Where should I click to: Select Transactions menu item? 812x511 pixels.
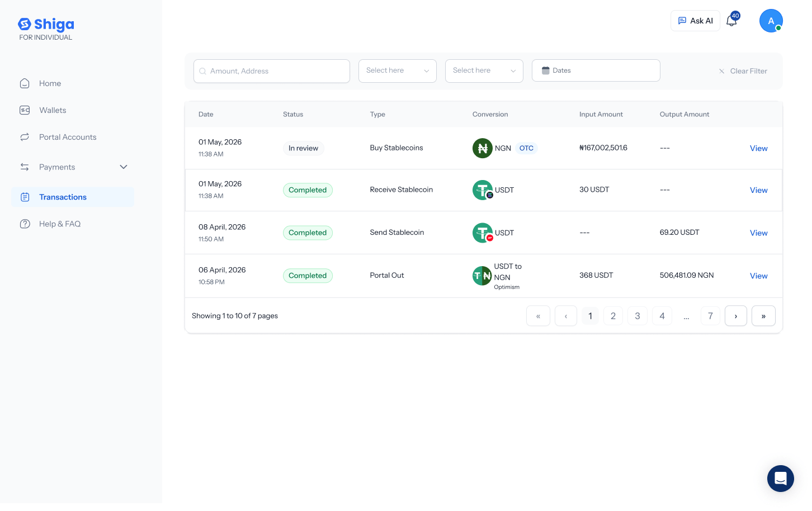click(73, 197)
